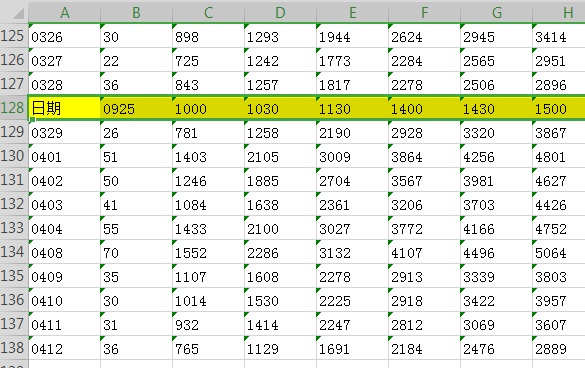The width and height of the screenshot is (585, 368).
Task: Select cell containing 0412
Action: 65,348
